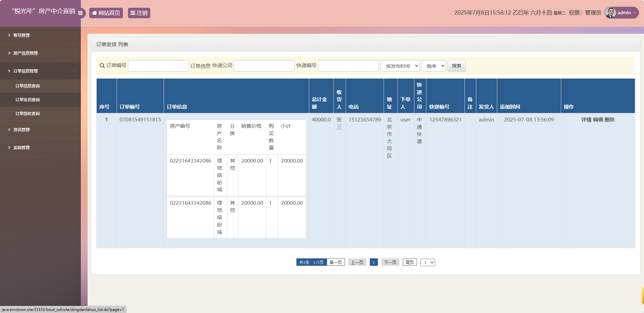Click inside the 订单编号 input field
644x313 pixels.
click(x=158, y=66)
